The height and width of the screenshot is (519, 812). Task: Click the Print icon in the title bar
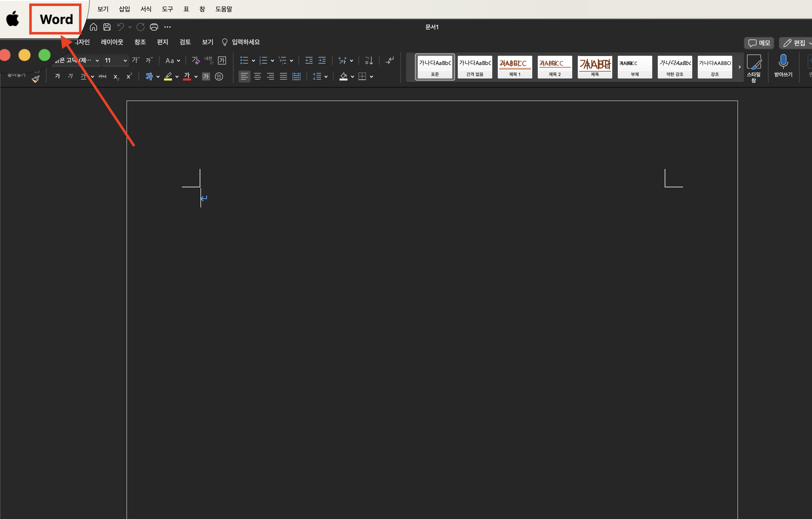coord(154,27)
